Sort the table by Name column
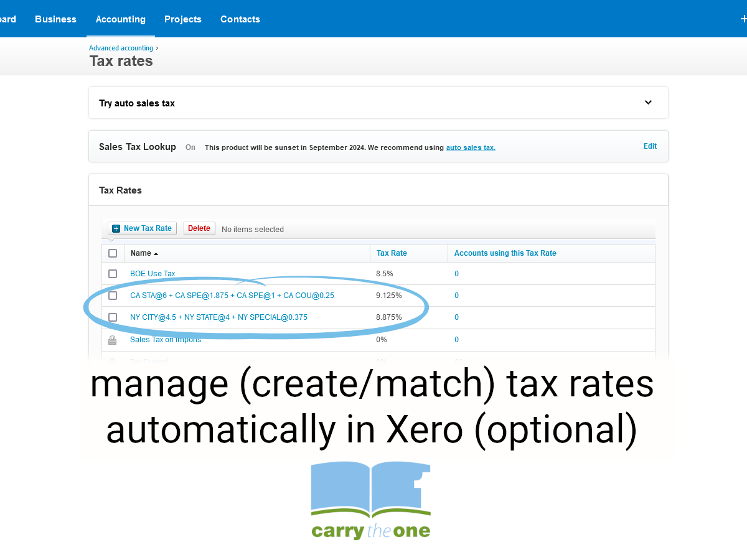The width and height of the screenshot is (747, 560). click(144, 253)
